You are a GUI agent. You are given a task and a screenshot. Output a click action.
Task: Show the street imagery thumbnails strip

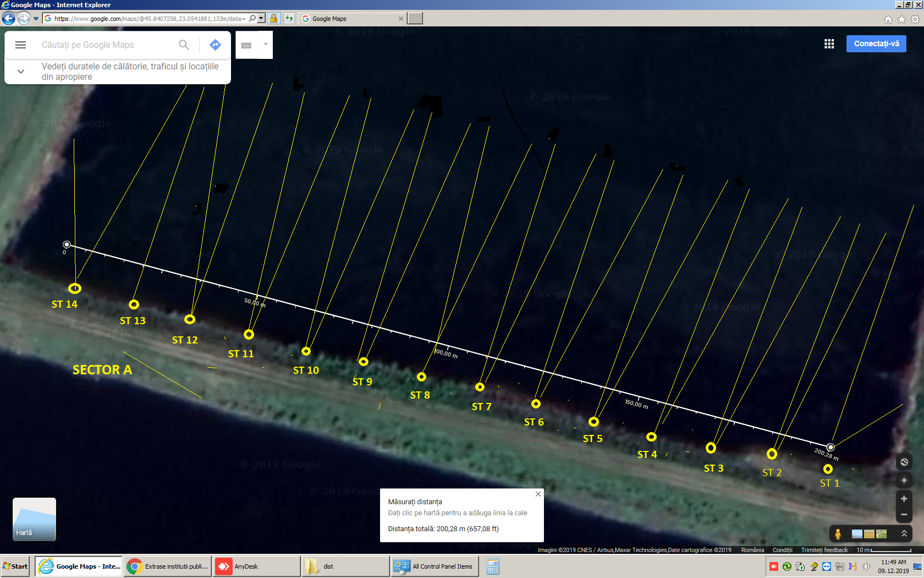[869, 533]
